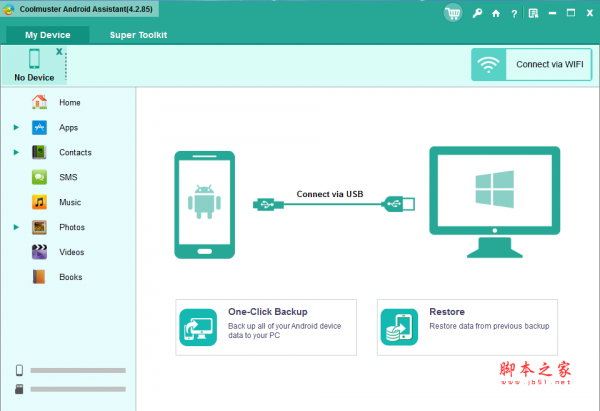Click the Android phone illustration
Viewport: 600px width, 411px height.
[x=205, y=205]
